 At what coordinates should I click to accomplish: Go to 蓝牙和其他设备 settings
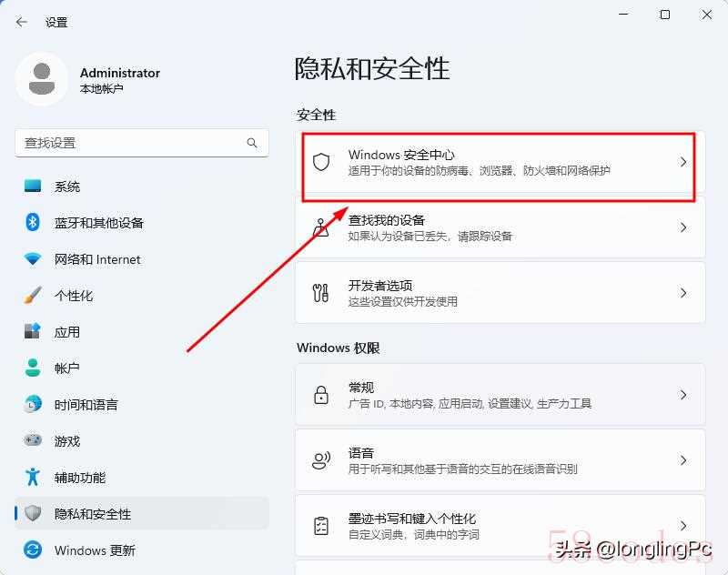[x=142, y=222]
